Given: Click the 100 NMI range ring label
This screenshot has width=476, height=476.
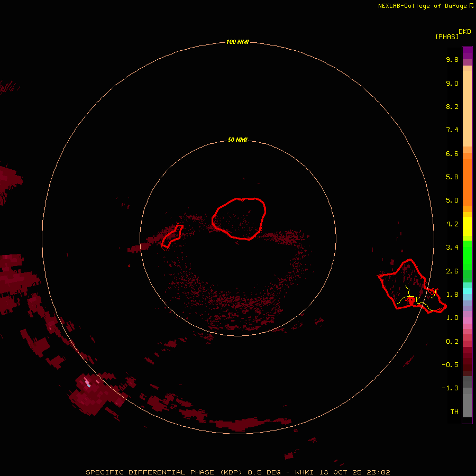Looking at the screenshot, I should 237,42.
